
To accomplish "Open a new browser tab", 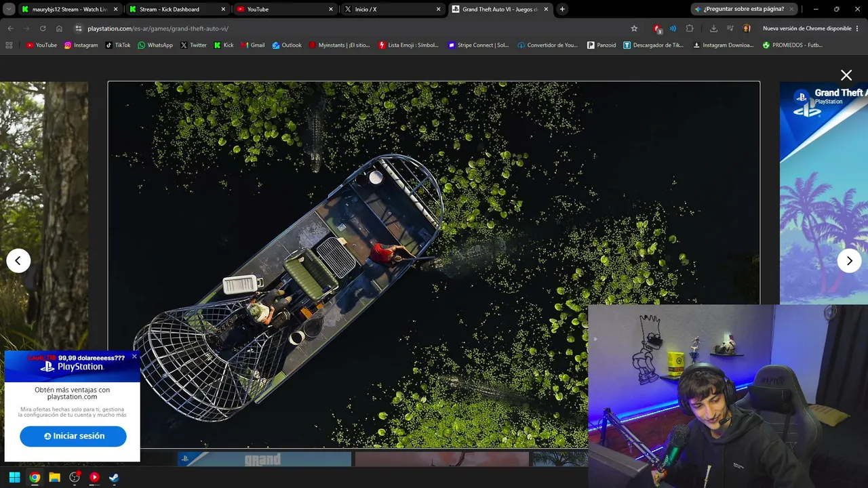I will [x=562, y=9].
